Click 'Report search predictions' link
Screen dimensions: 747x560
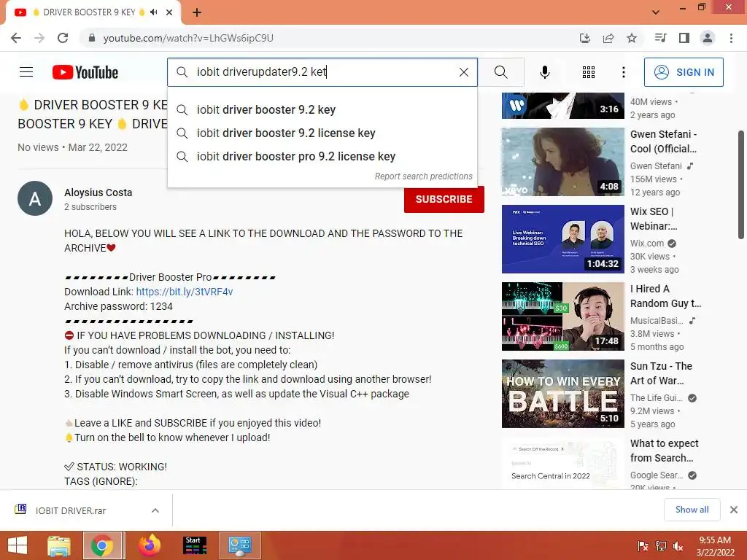point(424,176)
